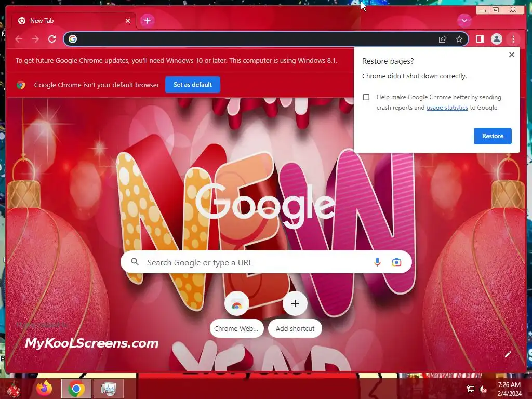Viewport: 532px width, 399px height.
Task: Open the usage statistics link
Action: coord(447,108)
